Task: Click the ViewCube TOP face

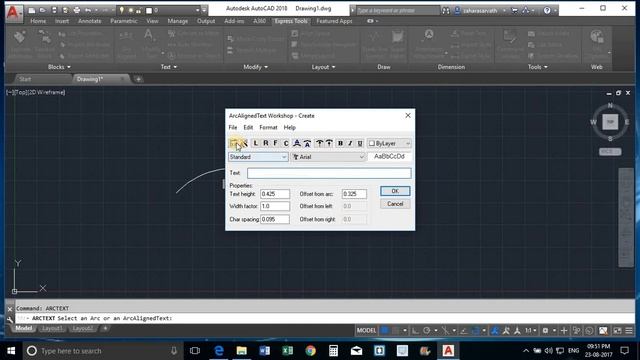Action: tap(610, 122)
